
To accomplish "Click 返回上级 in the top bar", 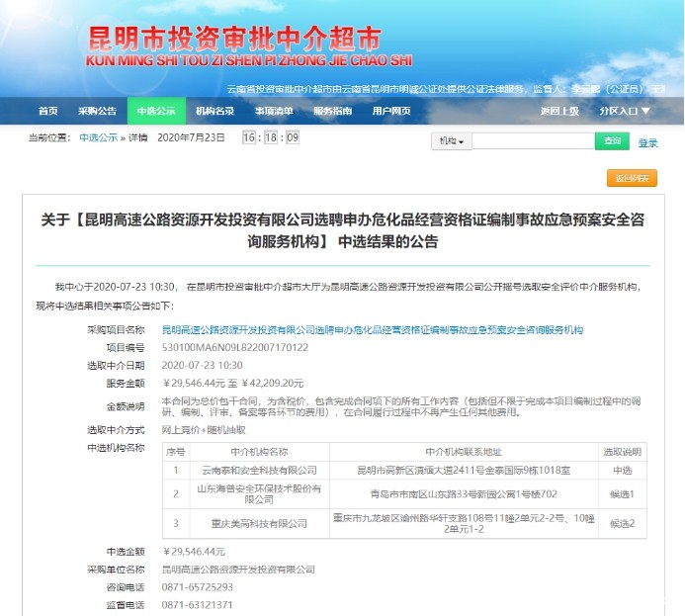I will (559, 111).
